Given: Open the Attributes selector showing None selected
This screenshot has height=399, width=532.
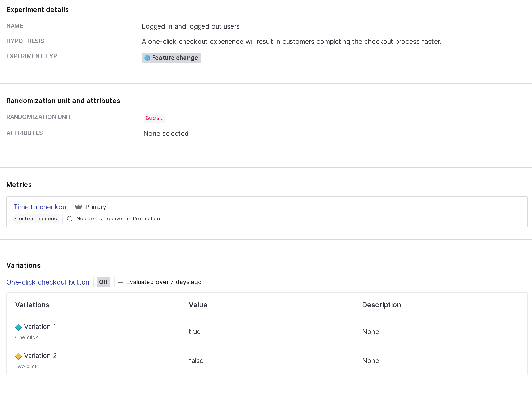Looking at the screenshot, I should click(x=166, y=134).
